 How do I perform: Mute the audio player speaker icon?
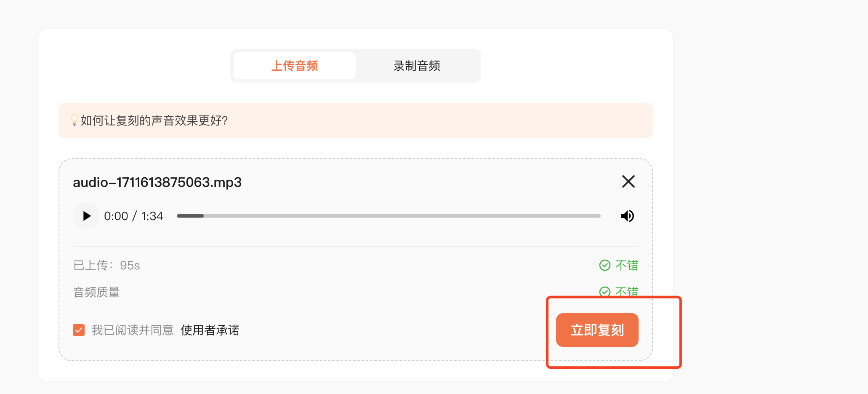[x=628, y=216]
